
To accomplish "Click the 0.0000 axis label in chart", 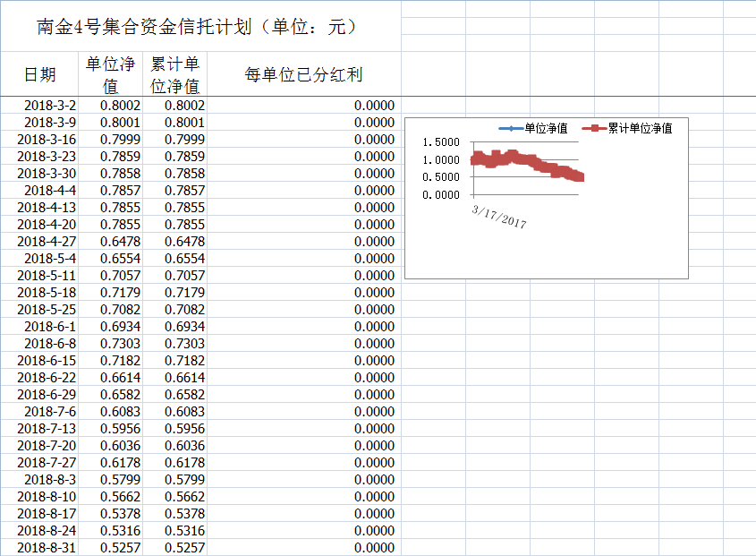I will pyautogui.click(x=441, y=195).
